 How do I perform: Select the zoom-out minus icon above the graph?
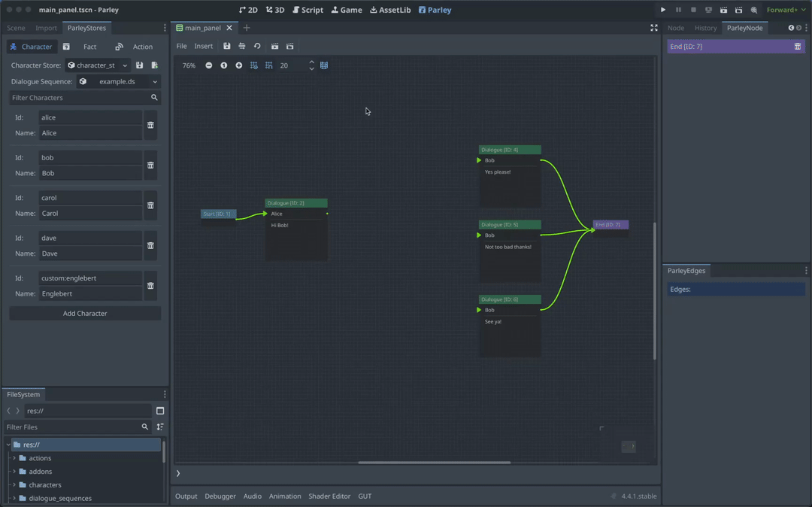(209, 65)
